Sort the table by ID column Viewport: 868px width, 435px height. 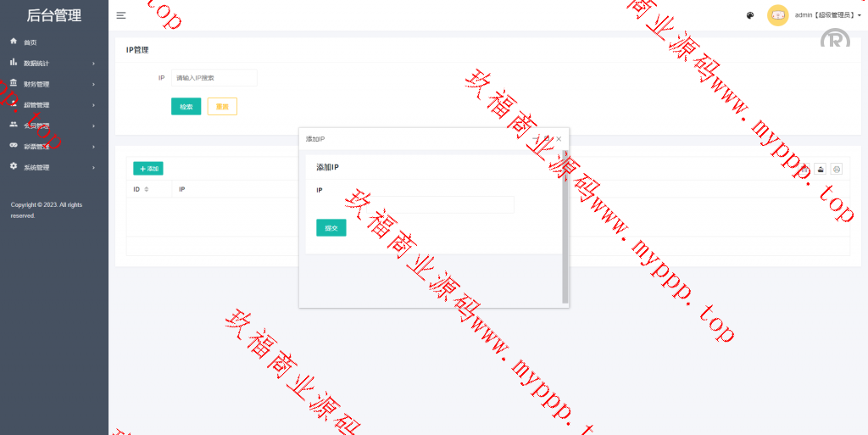(x=147, y=189)
